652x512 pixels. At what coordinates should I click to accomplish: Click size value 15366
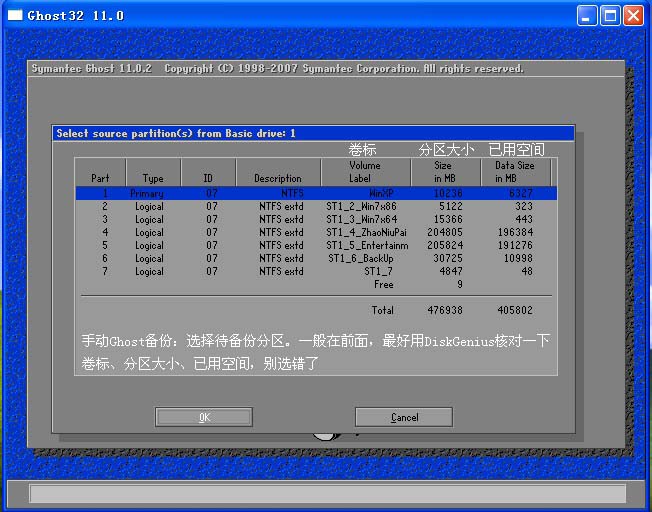coord(448,219)
